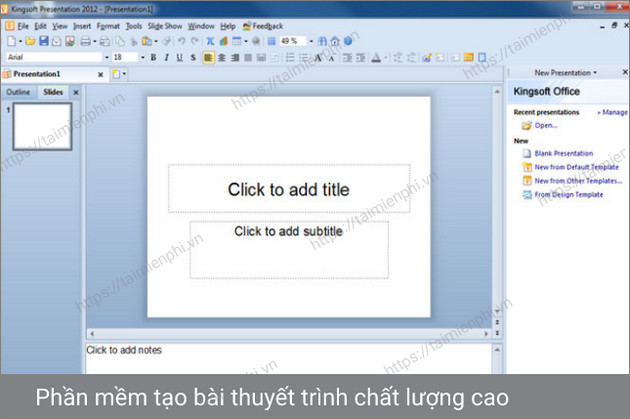This screenshot has width=630, height=419.
Task: Open the font size 18 dropdown
Action: (143, 57)
